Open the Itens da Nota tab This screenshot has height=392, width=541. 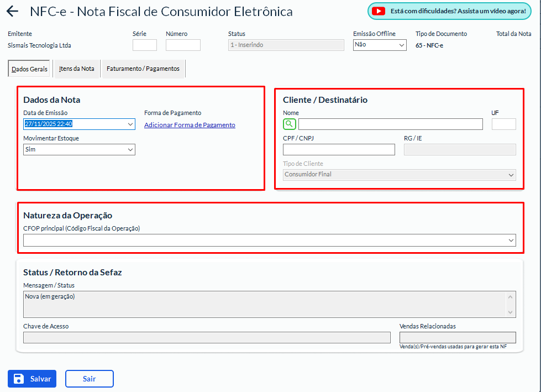click(77, 69)
